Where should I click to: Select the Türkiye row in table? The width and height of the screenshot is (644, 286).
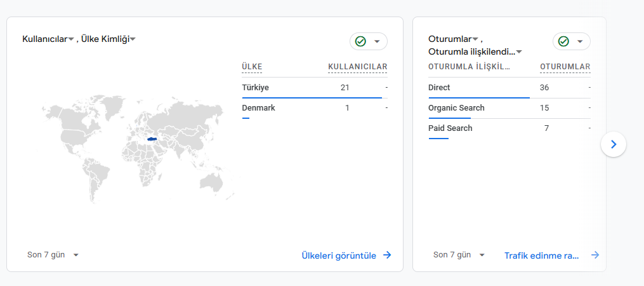315,88
